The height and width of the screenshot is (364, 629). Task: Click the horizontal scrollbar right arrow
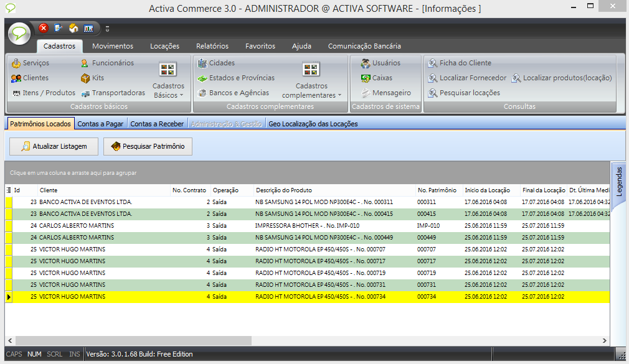[604, 341]
